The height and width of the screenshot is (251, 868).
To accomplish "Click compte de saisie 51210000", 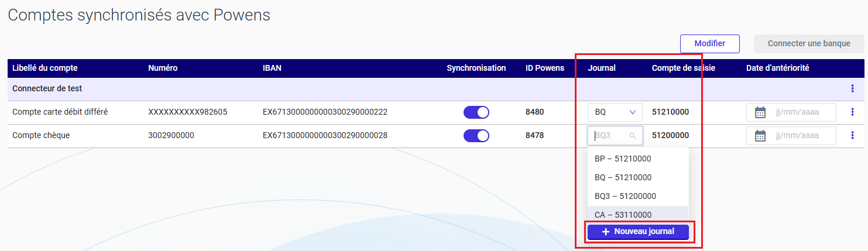I will [670, 112].
